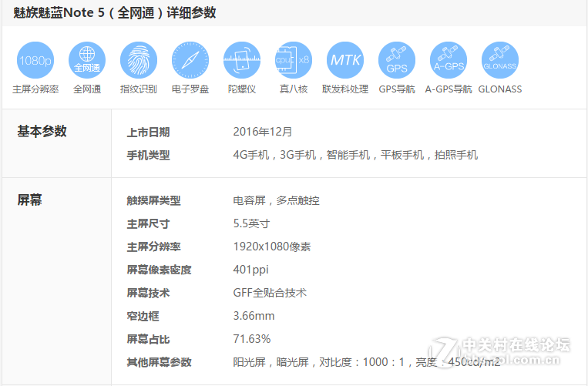Open the 上市日期 parameter link

click(149, 133)
